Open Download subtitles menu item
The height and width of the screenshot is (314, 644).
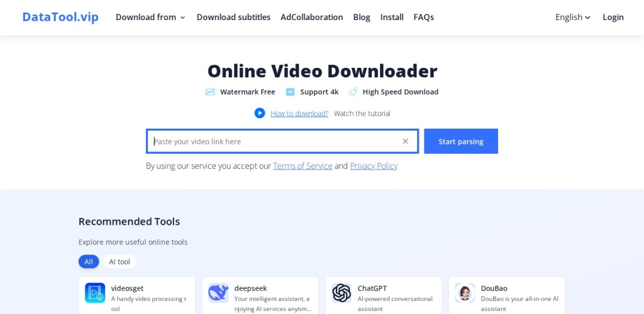click(233, 17)
